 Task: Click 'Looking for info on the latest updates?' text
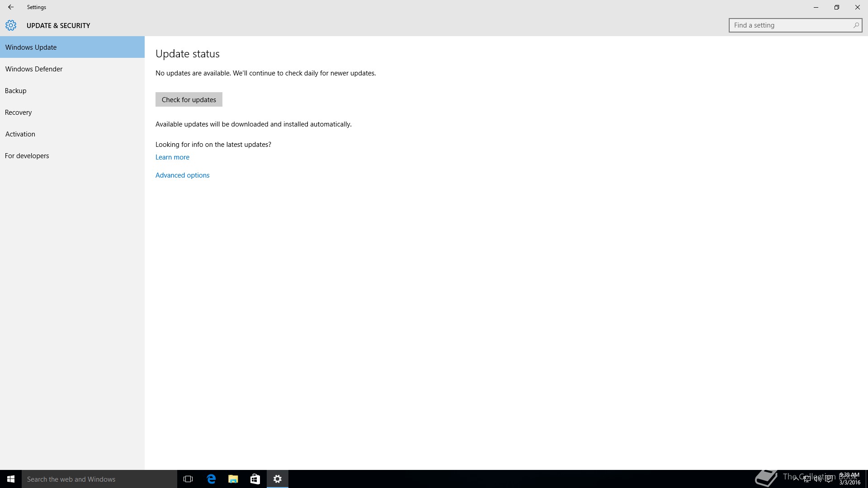213,145
